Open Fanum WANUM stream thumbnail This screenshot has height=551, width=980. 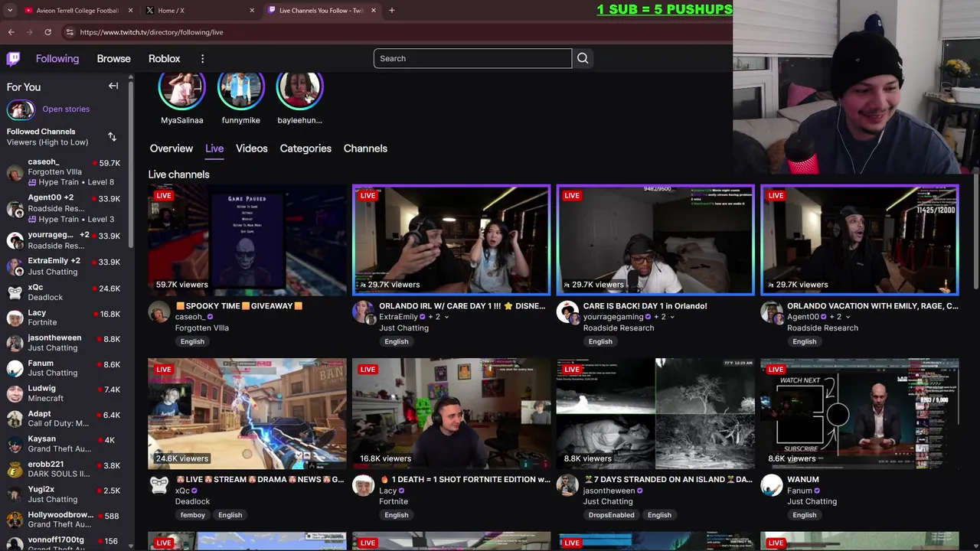(860, 413)
